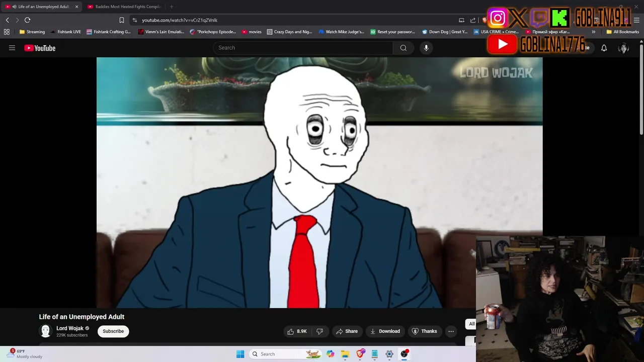This screenshot has width=644, height=362.
Task: Open the more actions three-dot menu
Action: 451,331
